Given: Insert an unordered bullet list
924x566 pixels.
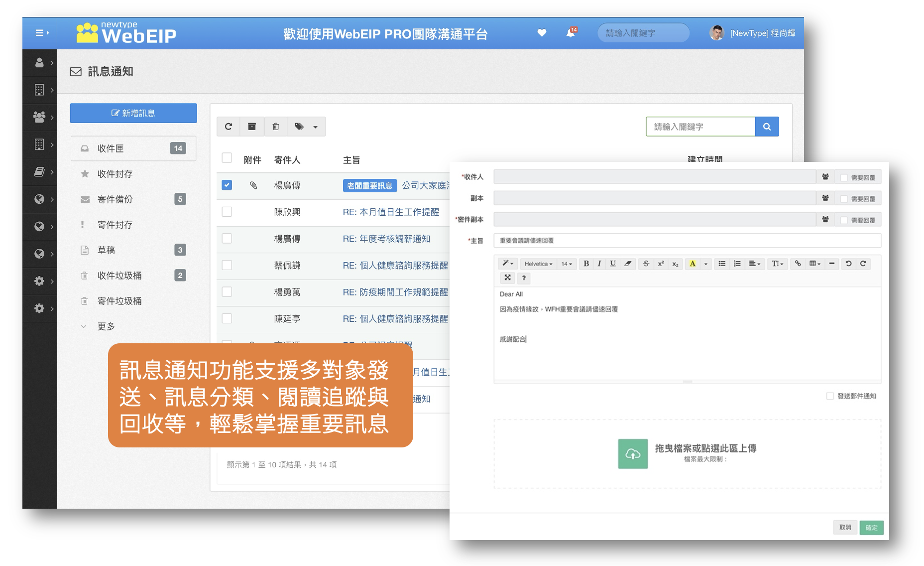Looking at the screenshot, I should [x=722, y=264].
